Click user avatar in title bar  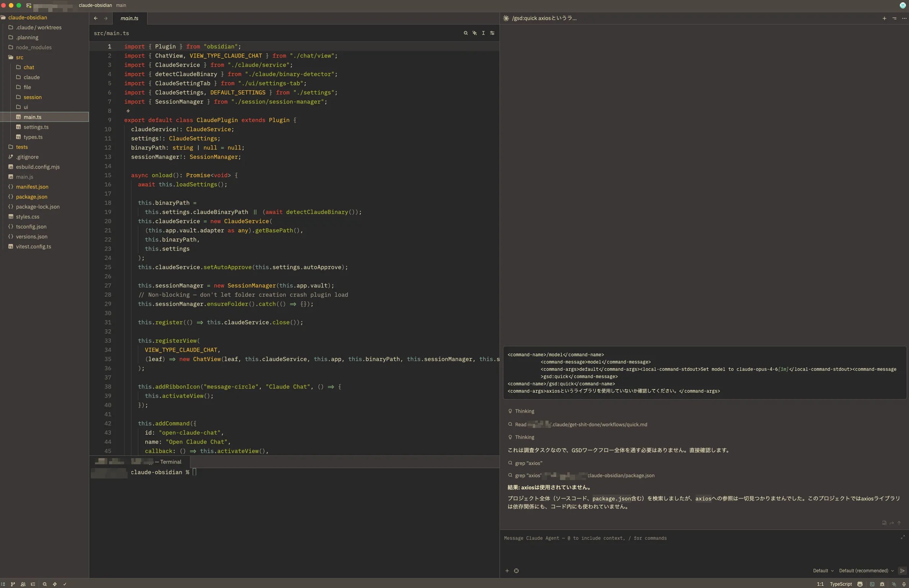coord(903,5)
